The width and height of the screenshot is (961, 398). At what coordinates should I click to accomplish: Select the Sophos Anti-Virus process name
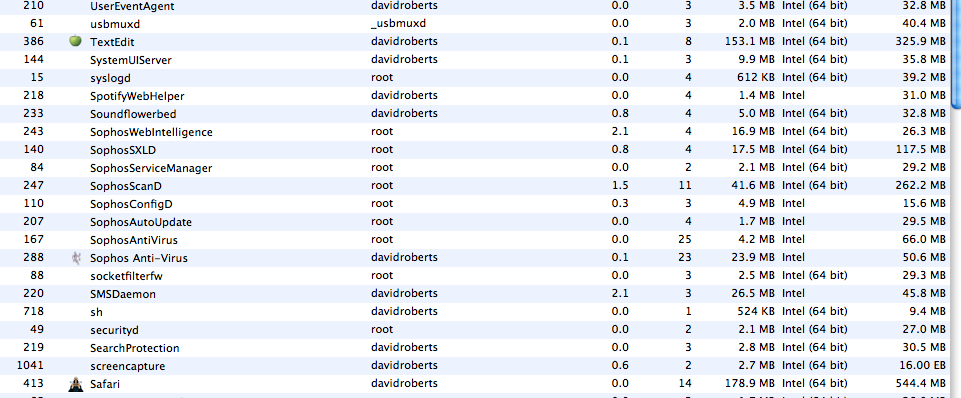139,258
